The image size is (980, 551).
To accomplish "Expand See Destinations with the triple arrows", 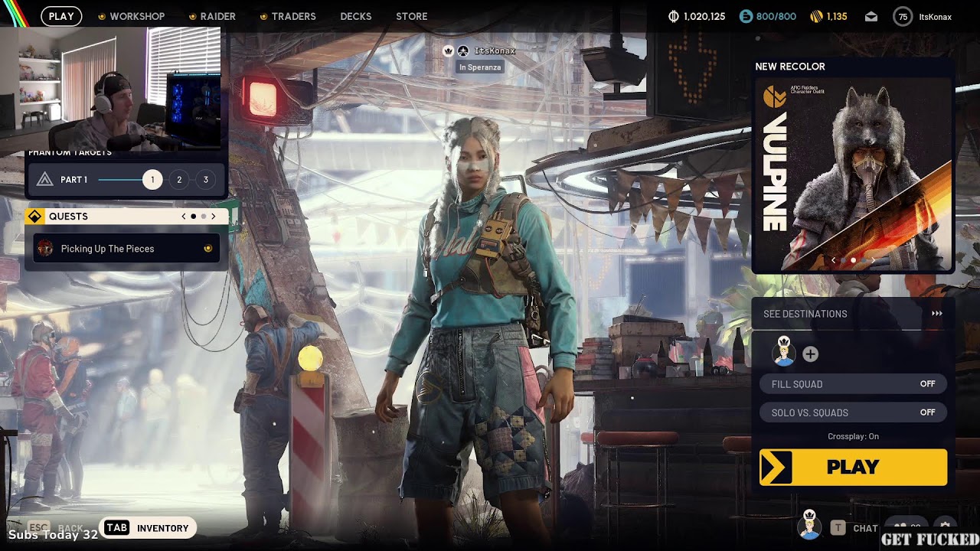I will tap(937, 314).
